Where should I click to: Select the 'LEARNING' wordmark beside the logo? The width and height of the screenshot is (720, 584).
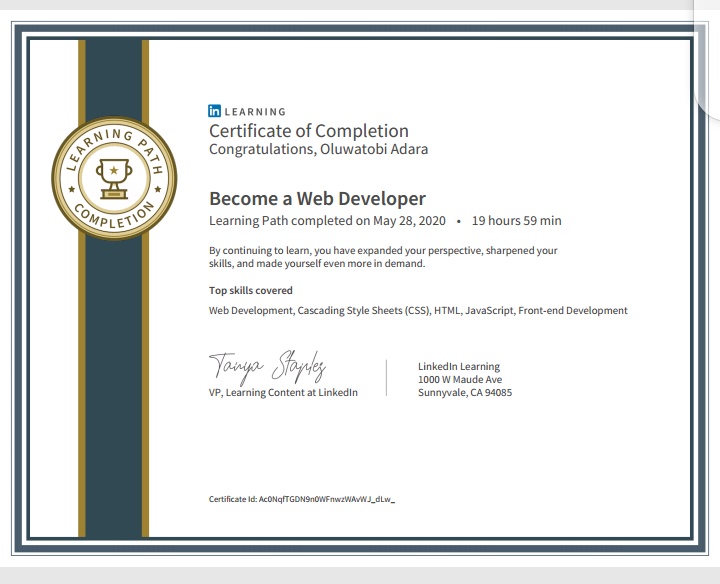click(255, 112)
